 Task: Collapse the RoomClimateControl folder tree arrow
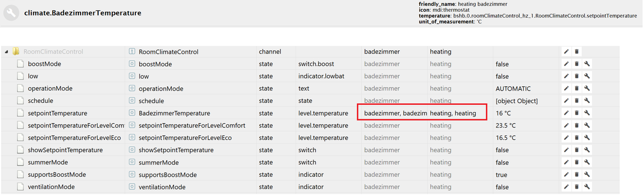tap(6, 52)
